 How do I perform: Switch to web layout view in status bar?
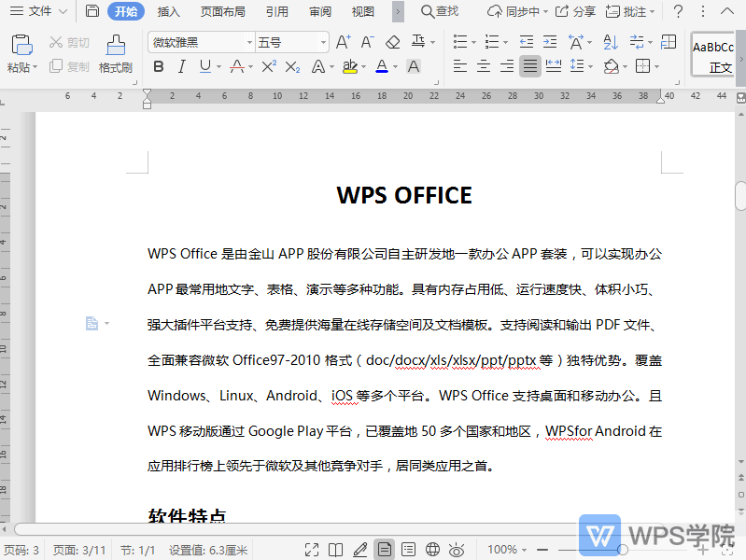click(x=432, y=550)
